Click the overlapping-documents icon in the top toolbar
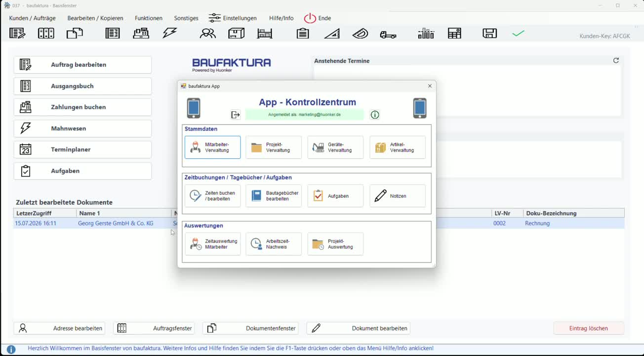The image size is (644, 356). coord(75,34)
